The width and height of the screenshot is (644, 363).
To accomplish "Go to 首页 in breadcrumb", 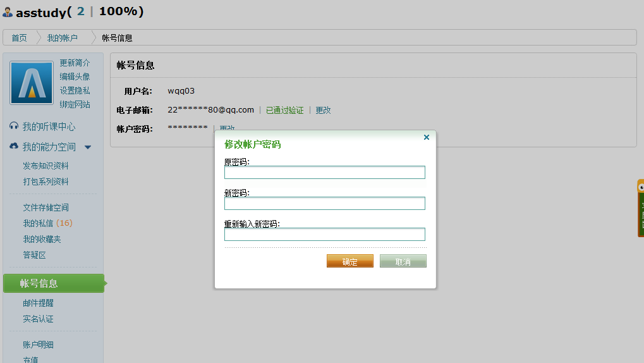I will coord(20,38).
